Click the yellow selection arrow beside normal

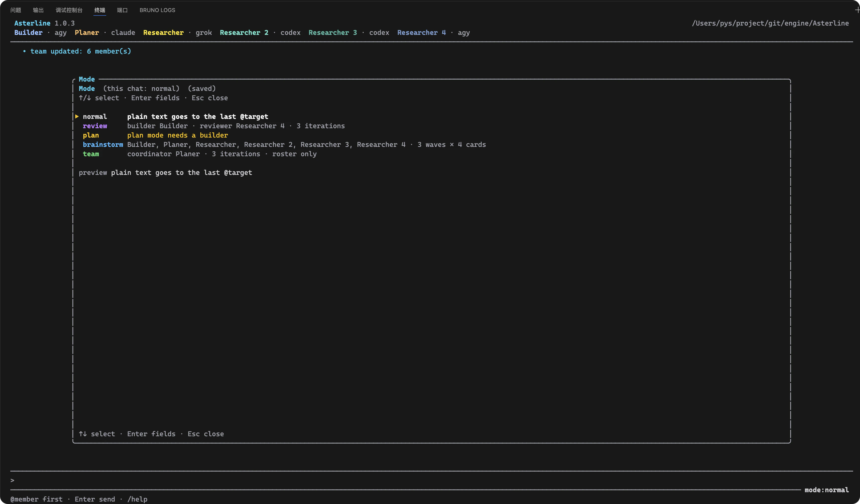77,117
